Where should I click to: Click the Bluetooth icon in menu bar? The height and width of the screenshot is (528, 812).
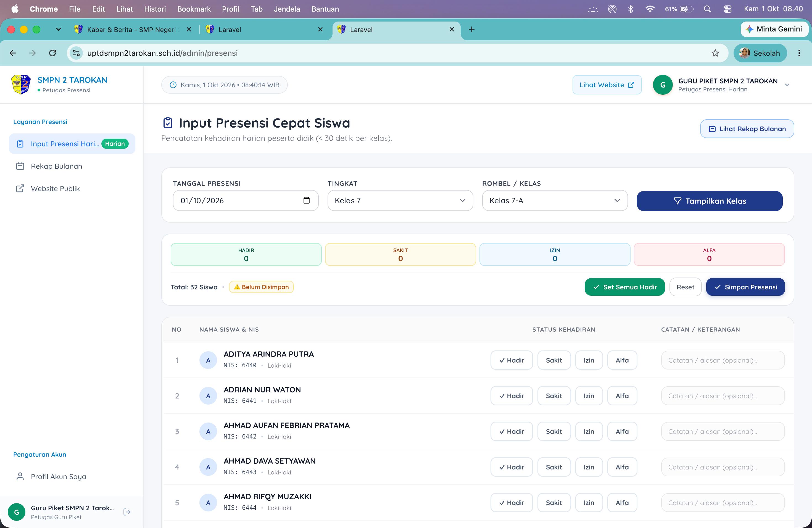pyautogui.click(x=631, y=9)
